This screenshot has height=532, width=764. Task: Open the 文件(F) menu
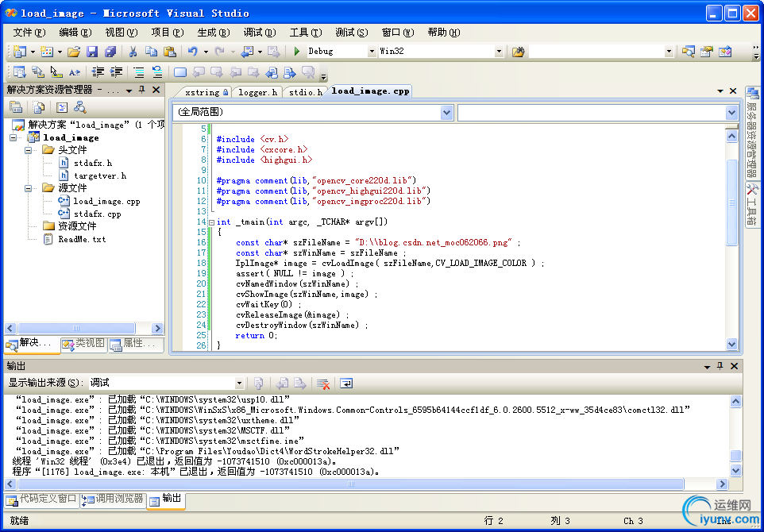click(x=29, y=33)
